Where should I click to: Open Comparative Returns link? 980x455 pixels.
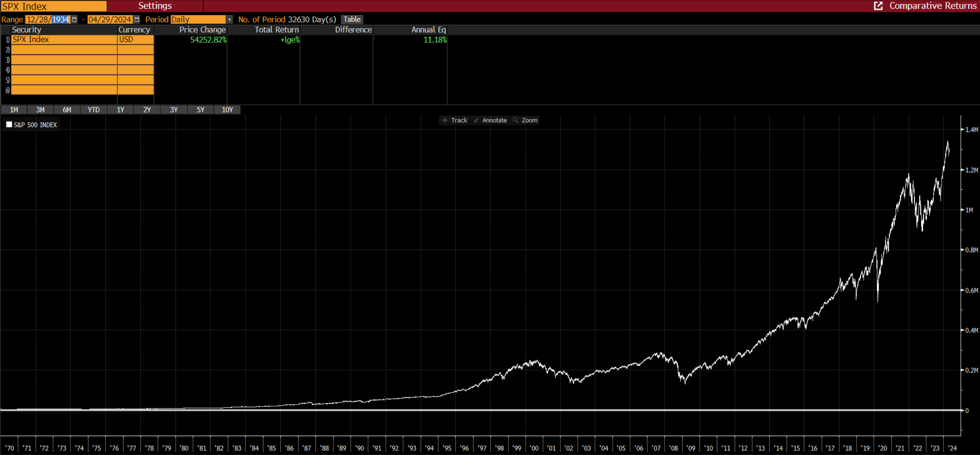pyautogui.click(x=932, y=6)
